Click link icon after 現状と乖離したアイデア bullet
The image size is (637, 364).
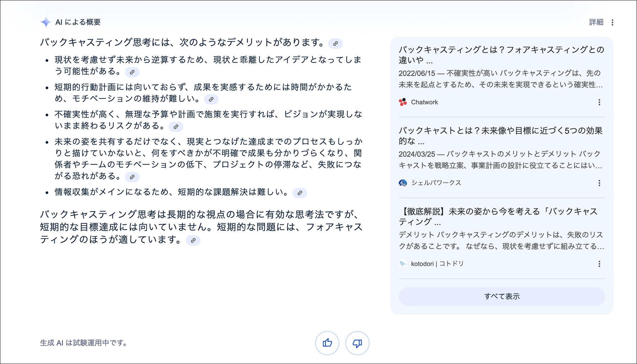(132, 72)
